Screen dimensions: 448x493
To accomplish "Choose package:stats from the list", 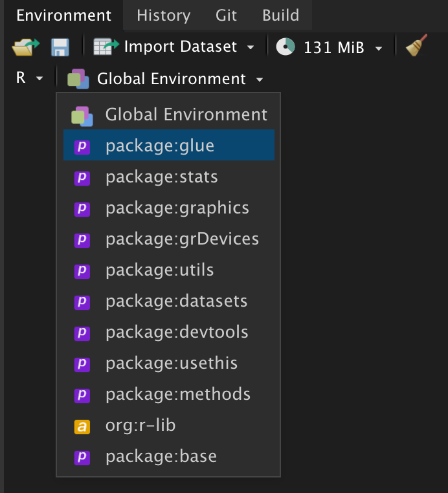I will coord(169,177).
